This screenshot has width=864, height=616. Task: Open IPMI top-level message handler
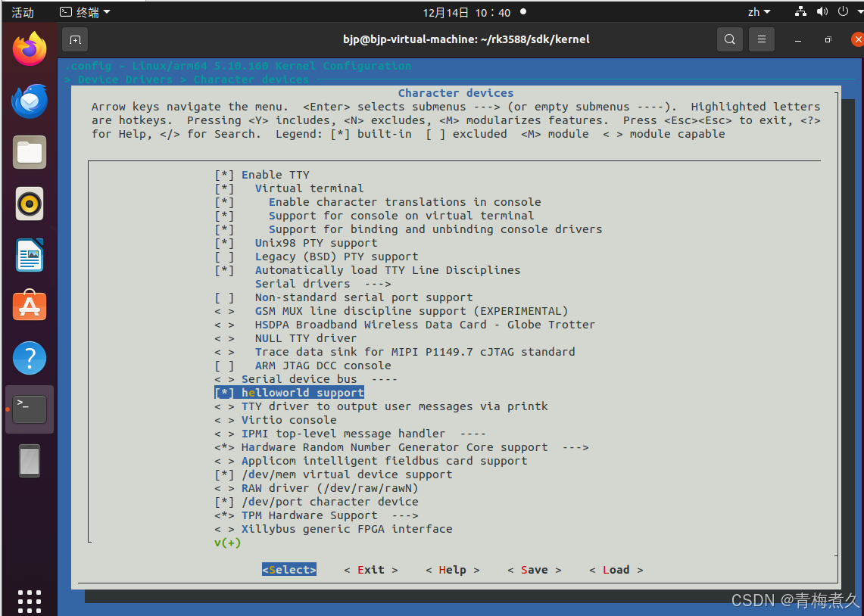350,433
